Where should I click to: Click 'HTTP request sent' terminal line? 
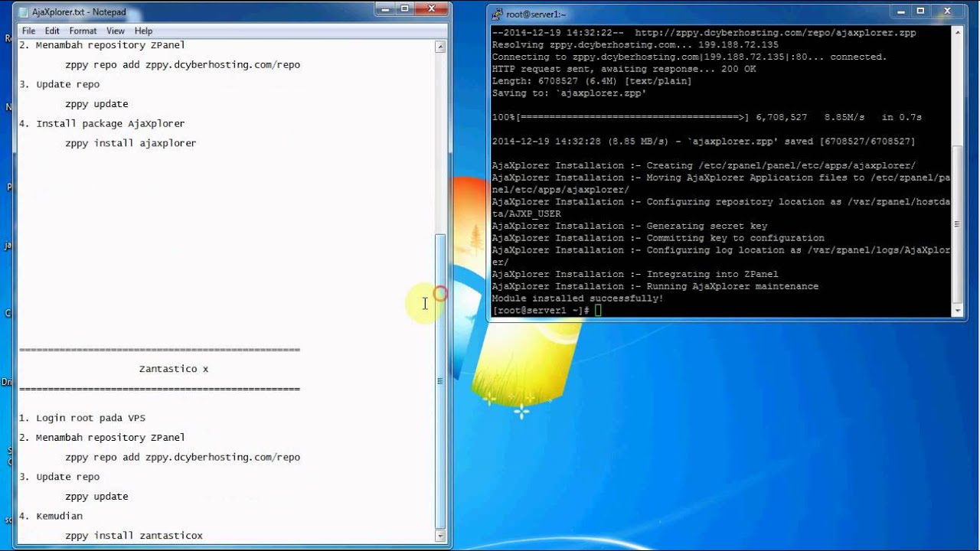[623, 69]
